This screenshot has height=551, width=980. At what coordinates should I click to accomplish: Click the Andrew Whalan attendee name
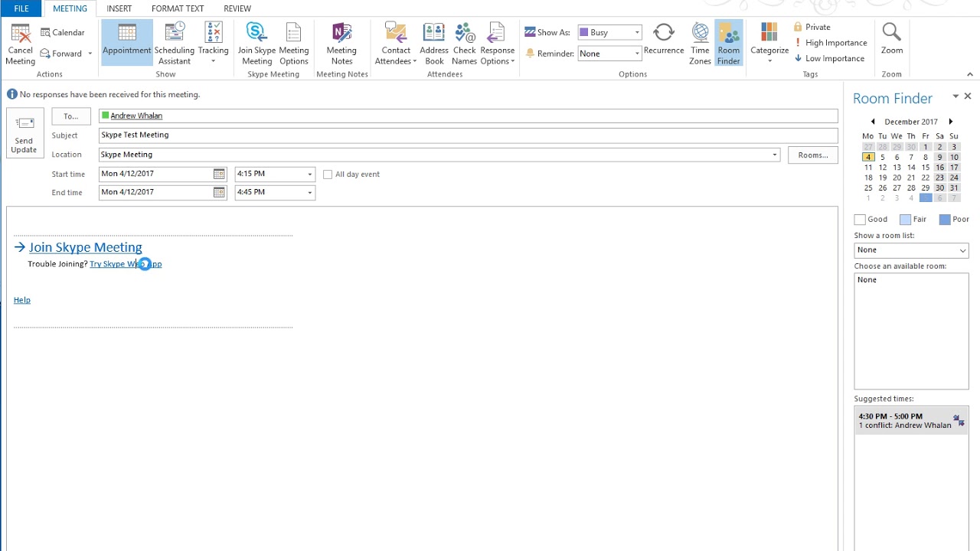click(x=136, y=116)
